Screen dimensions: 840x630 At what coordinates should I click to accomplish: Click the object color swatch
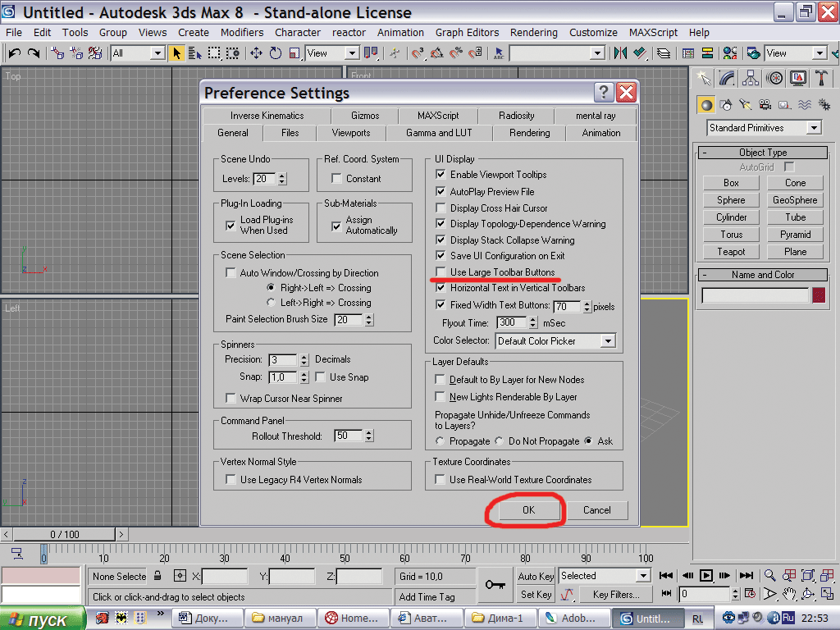[x=819, y=295]
